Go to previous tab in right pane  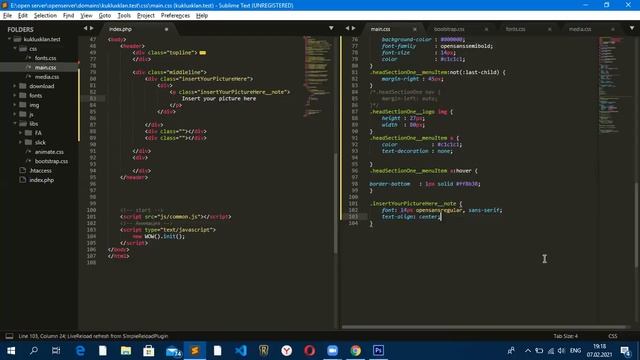tap(347, 28)
